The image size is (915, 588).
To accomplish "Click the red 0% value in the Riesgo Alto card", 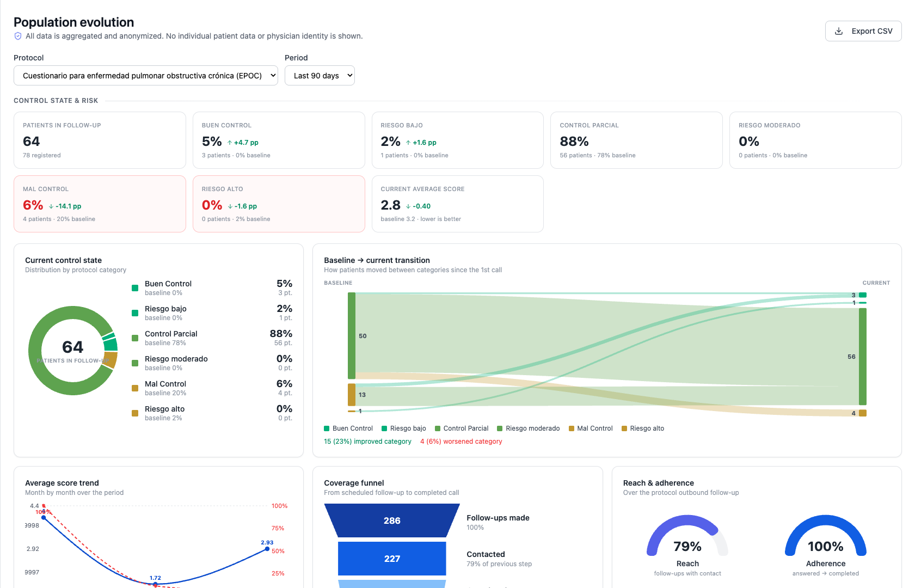I will click(x=212, y=205).
